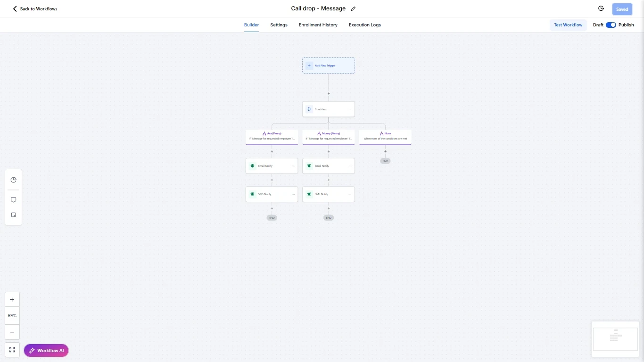The image size is (644, 362).
Task: Click the Test Workflow button
Action: click(x=568, y=25)
